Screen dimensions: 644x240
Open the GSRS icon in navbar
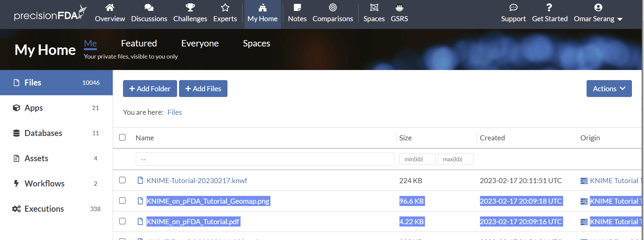pos(399,8)
